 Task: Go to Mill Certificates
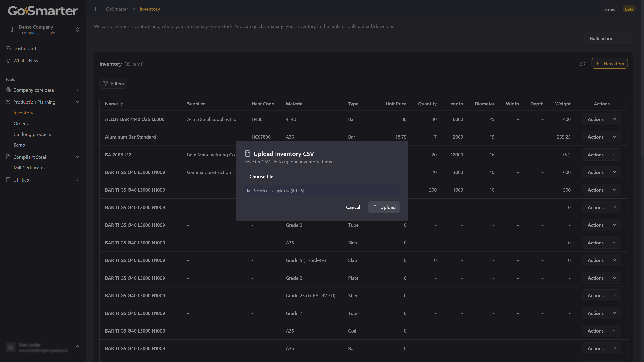coord(30,168)
